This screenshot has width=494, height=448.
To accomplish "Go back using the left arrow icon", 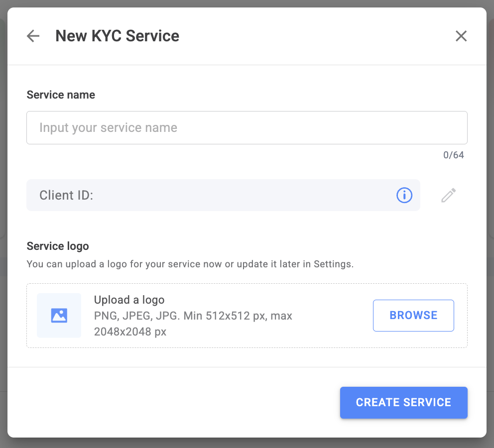I will coord(33,36).
